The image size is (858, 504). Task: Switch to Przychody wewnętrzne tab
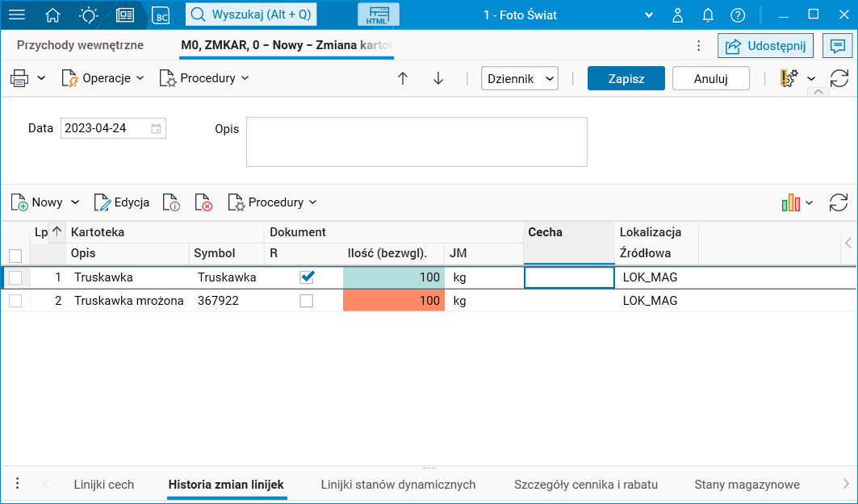(81, 45)
